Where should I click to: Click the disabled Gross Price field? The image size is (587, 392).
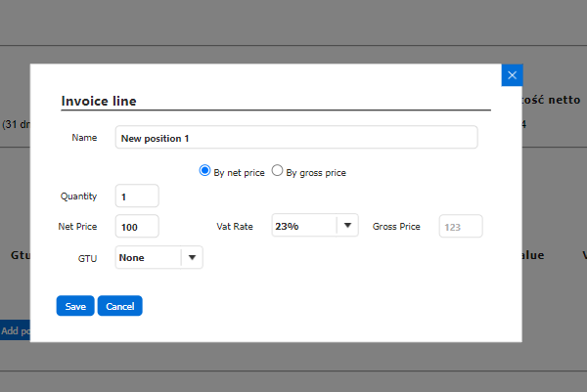pos(461,227)
